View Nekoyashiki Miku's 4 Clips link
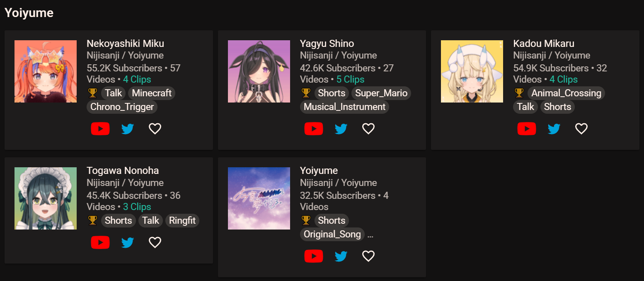The width and height of the screenshot is (644, 281). point(137,79)
